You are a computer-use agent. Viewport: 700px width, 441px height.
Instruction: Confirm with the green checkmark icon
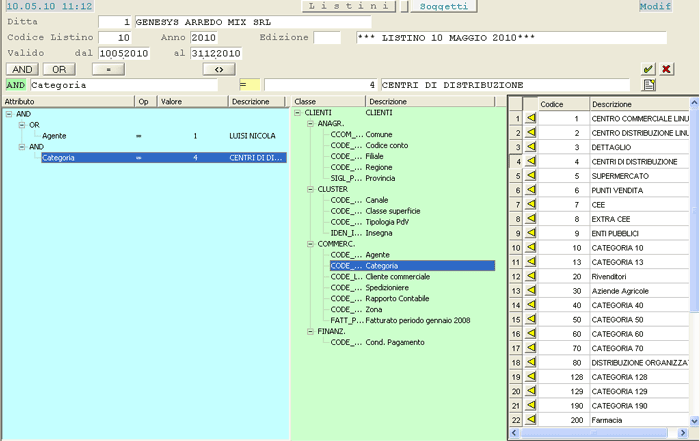pyautogui.click(x=648, y=69)
